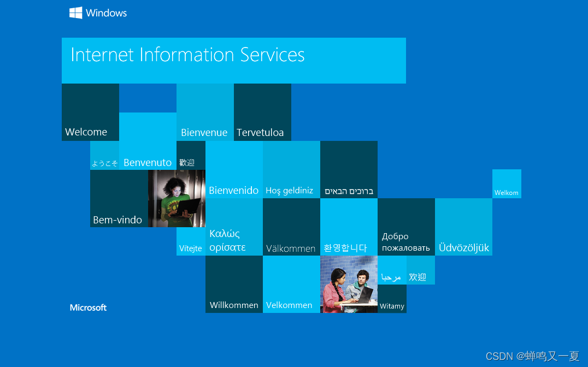
Task: Click the Windows logo at top
Action: (x=98, y=13)
